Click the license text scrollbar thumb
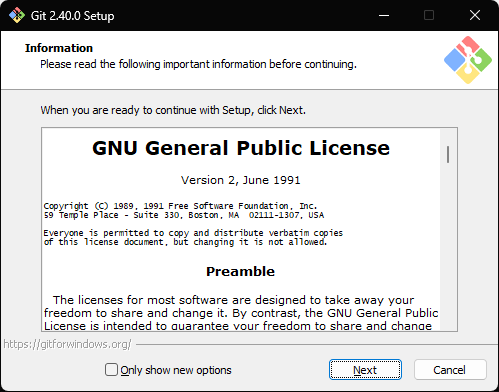499x392 pixels. point(448,155)
